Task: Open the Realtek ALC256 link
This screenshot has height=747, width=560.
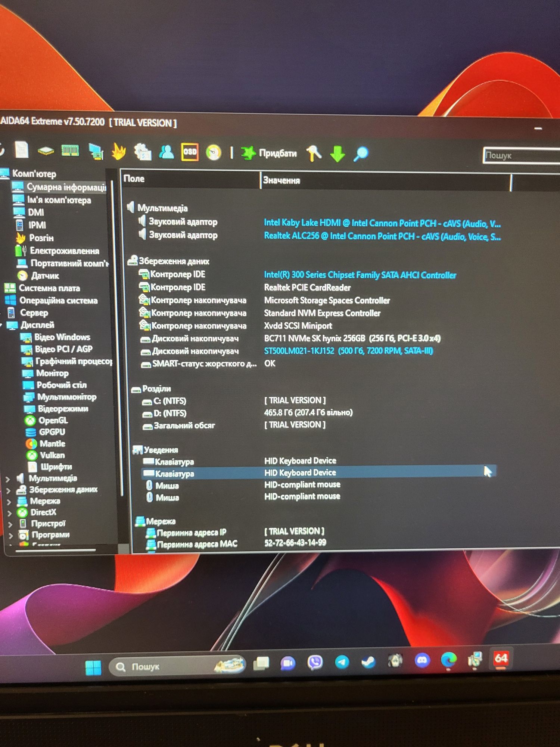Action: [x=382, y=236]
